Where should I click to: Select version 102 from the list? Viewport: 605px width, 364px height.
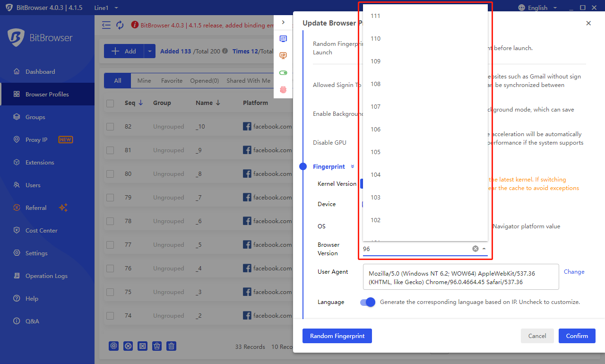click(425, 220)
